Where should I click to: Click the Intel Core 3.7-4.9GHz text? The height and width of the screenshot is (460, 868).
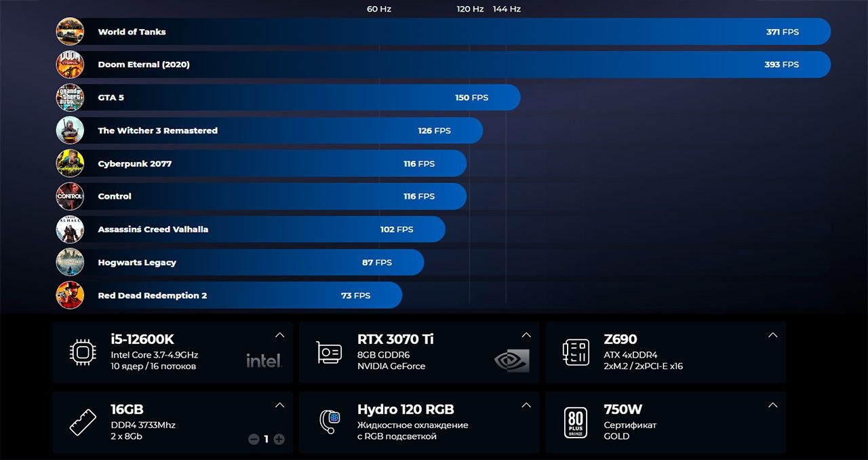(x=155, y=355)
